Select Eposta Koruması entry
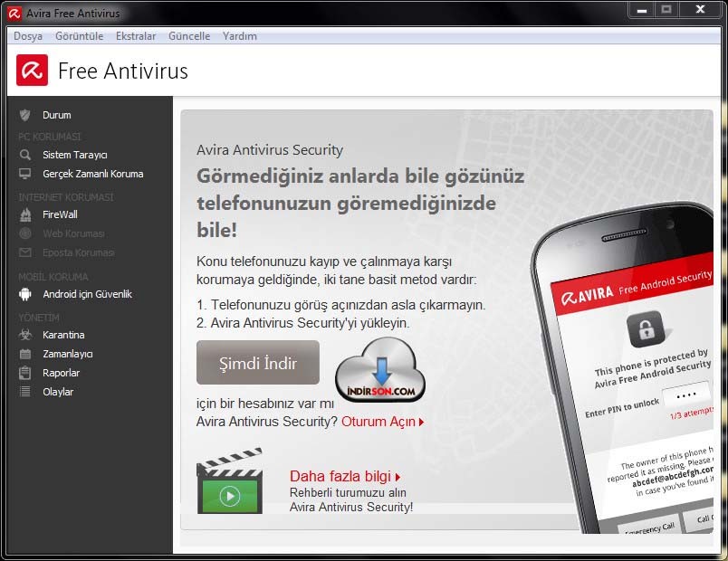The height and width of the screenshot is (561, 728). pyautogui.click(x=79, y=252)
